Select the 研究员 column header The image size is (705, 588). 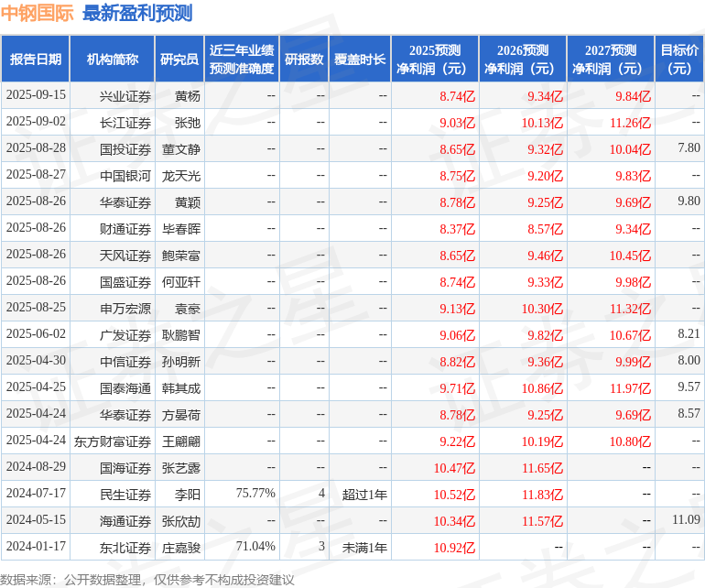179,59
